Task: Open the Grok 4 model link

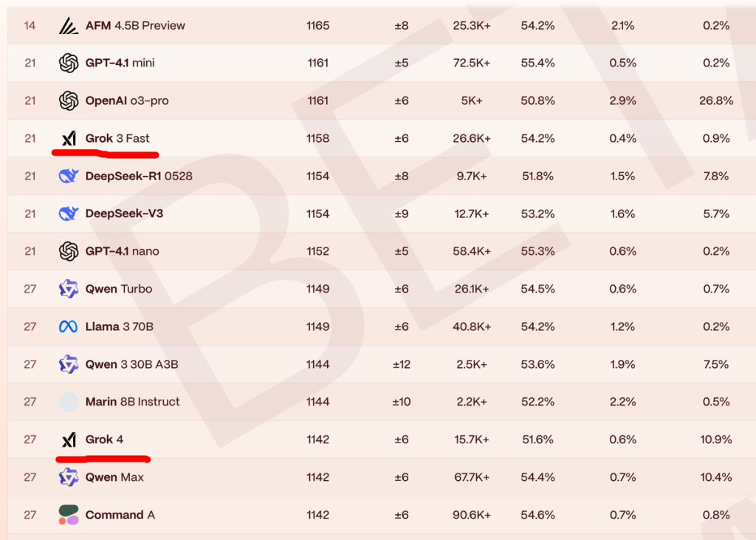Action: 104,440
